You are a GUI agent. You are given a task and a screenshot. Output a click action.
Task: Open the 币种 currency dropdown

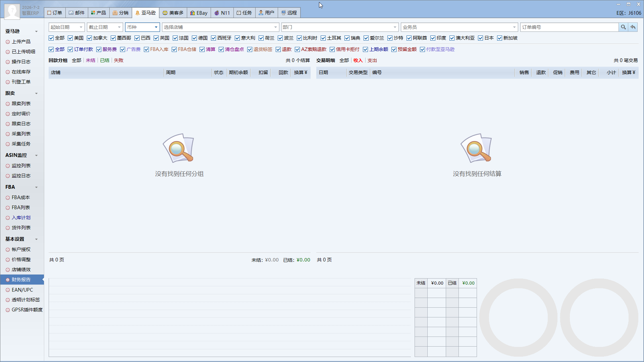click(156, 27)
